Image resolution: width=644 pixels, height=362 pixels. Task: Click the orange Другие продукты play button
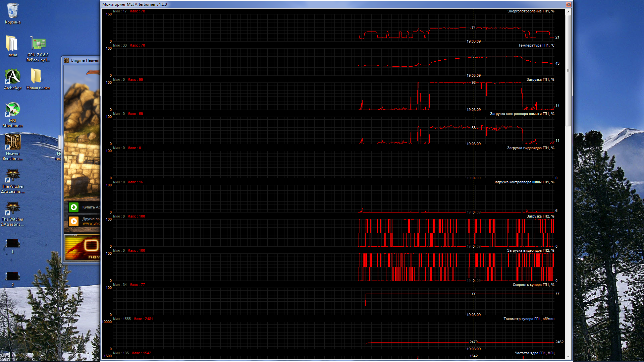[74, 221]
